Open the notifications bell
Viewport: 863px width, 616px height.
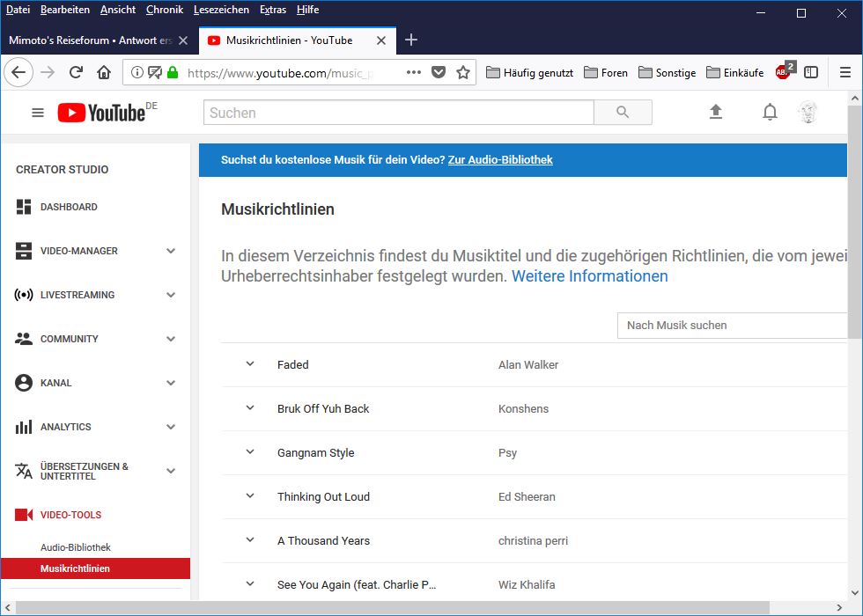pyautogui.click(x=770, y=112)
